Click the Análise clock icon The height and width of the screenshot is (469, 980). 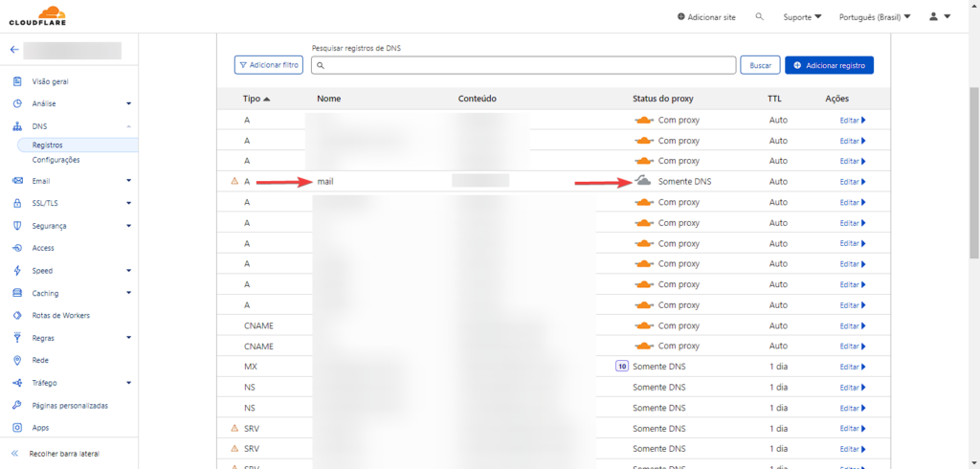[x=17, y=103]
